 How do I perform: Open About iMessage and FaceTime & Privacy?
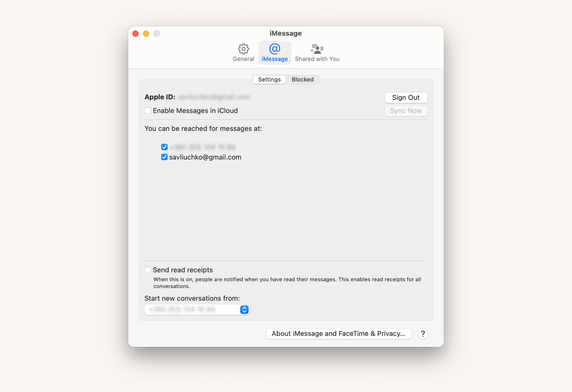(338, 334)
